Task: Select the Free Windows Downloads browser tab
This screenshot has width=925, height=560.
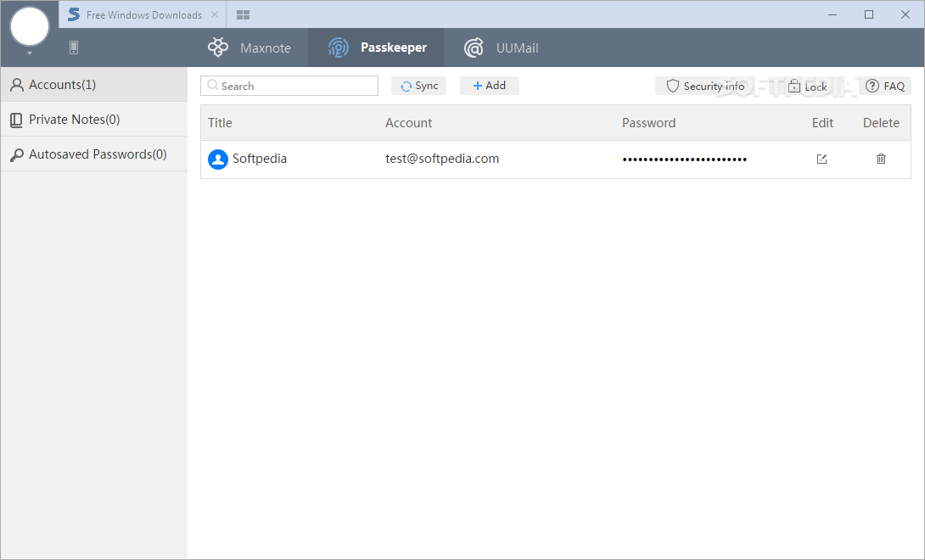Action: pos(143,14)
